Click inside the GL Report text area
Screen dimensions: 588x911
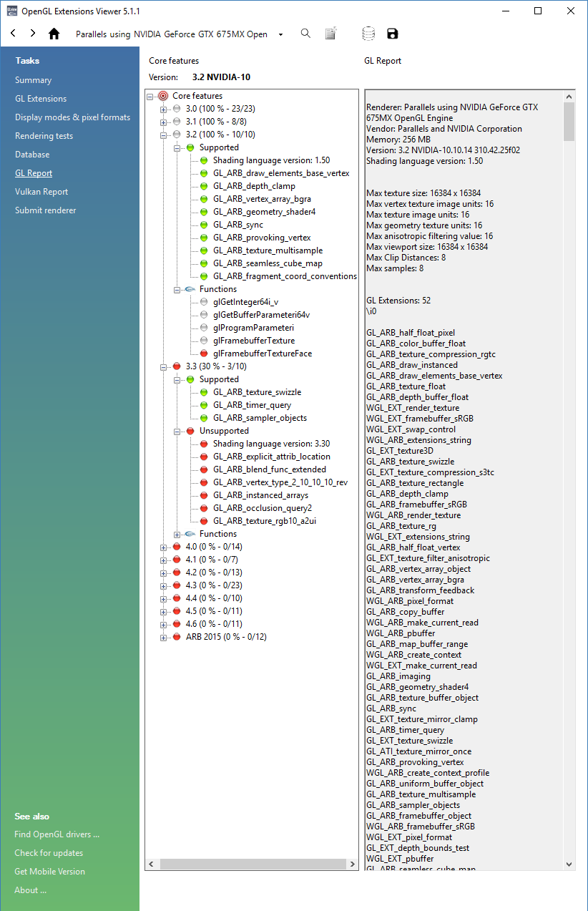(x=464, y=479)
